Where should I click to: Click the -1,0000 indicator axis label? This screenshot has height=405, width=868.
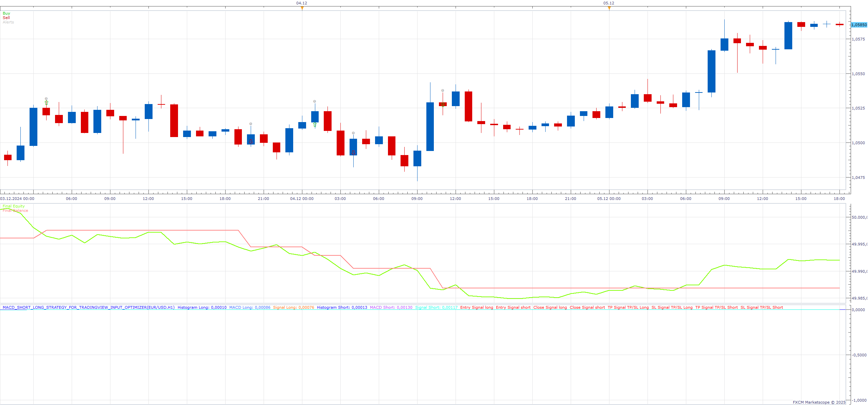pyautogui.click(x=859, y=400)
